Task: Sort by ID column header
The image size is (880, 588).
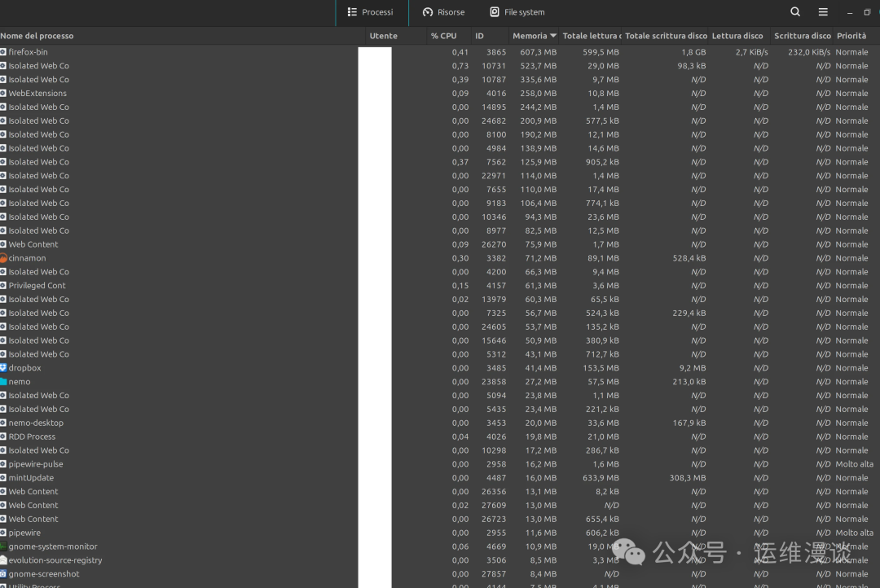Action: [479, 36]
